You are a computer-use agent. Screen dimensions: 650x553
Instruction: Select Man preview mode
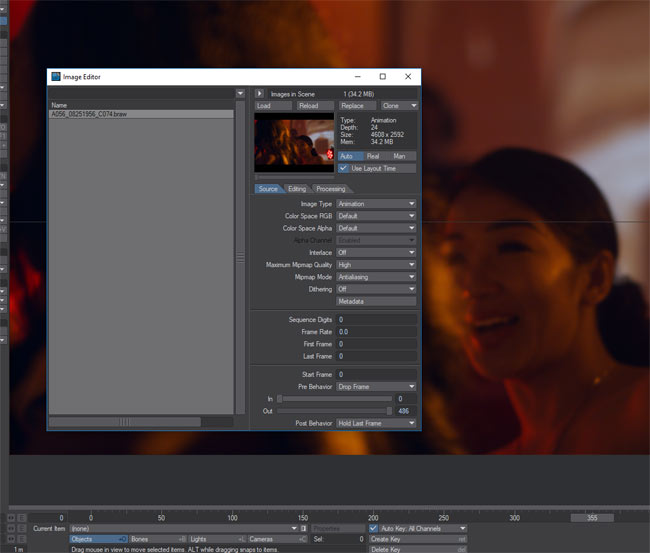click(403, 156)
